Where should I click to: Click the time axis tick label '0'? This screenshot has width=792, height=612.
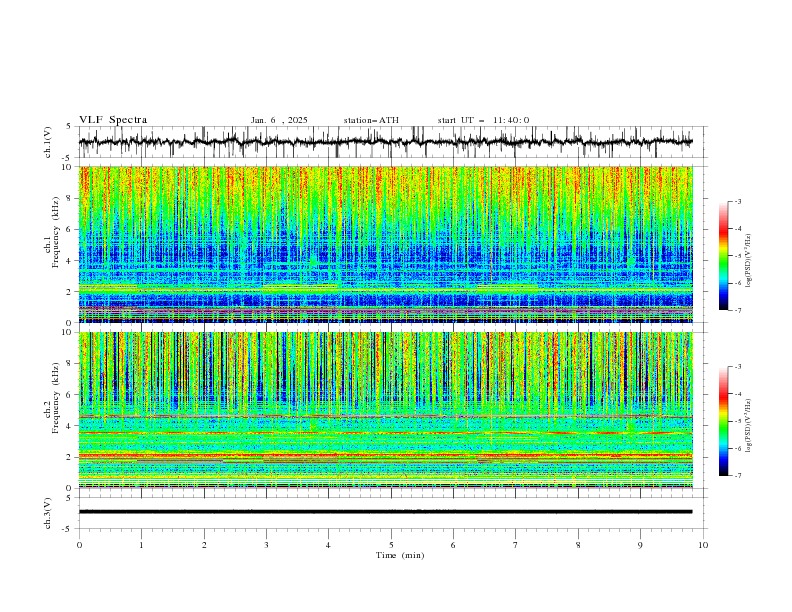(79, 545)
